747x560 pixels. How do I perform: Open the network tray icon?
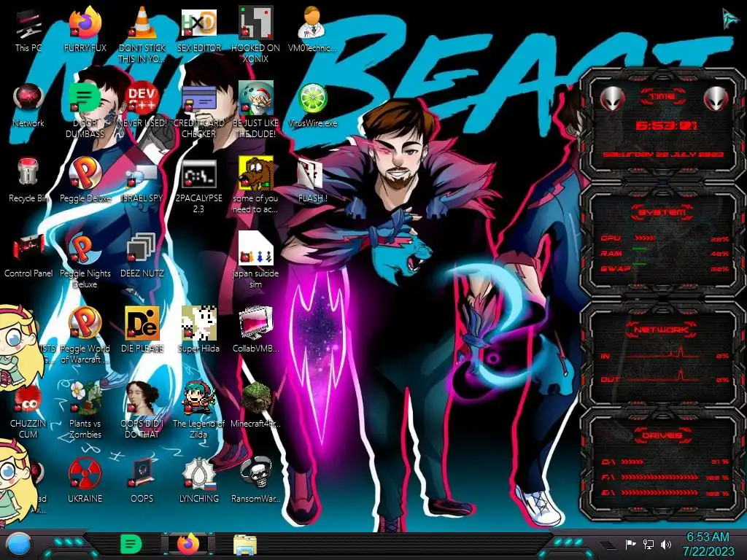pyautogui.click(x=649, y=544)
